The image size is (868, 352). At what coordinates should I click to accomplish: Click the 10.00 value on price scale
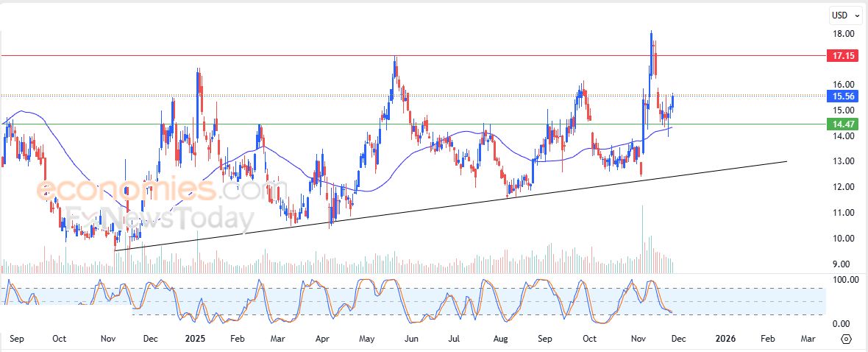842,239
